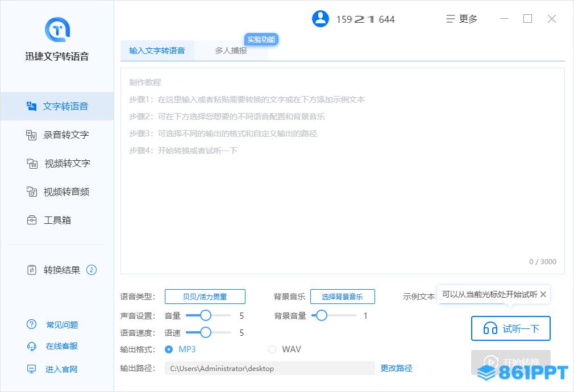Switch to the 多人播报 tab

tap(231, 51)
